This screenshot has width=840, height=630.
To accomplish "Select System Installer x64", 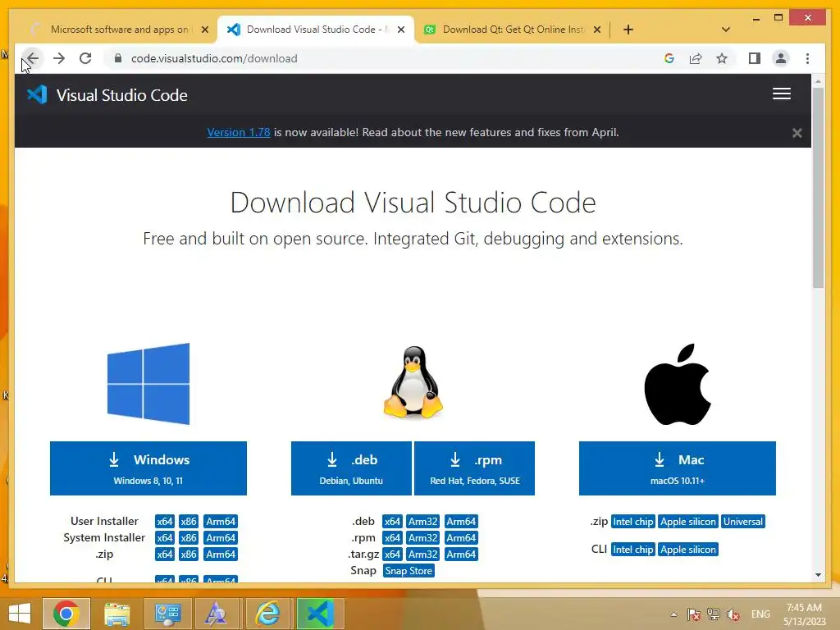I will (x=164, y=538).
